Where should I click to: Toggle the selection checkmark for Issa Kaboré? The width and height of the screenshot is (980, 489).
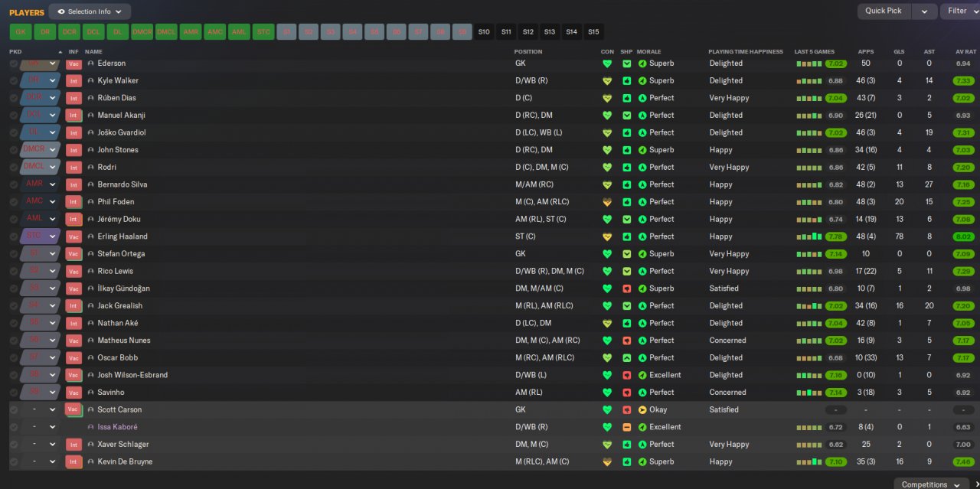[x=13, y=427]
